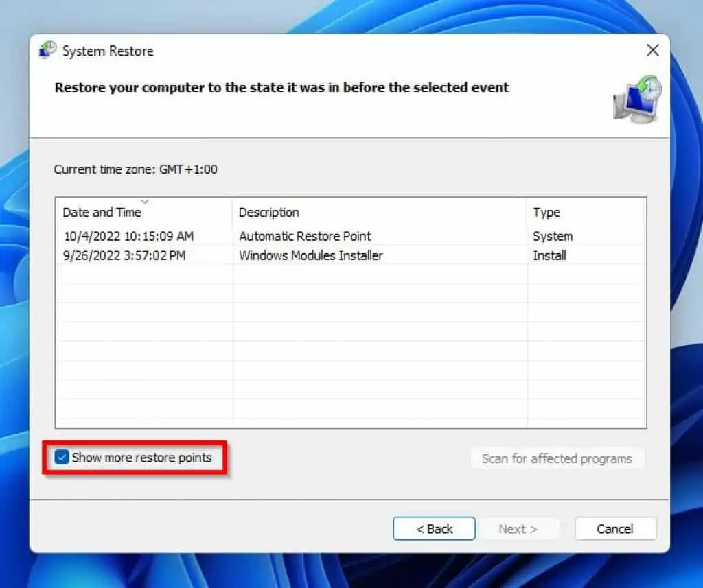Click the Scan for affected programs button
This screenshot has height=588, width=703.
(557, 458)
